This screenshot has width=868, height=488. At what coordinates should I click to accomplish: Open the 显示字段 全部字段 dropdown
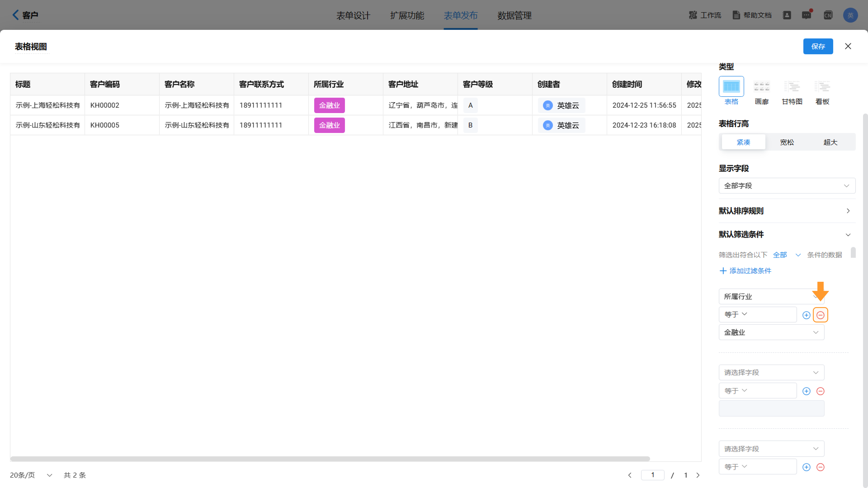tap(787, 186)
